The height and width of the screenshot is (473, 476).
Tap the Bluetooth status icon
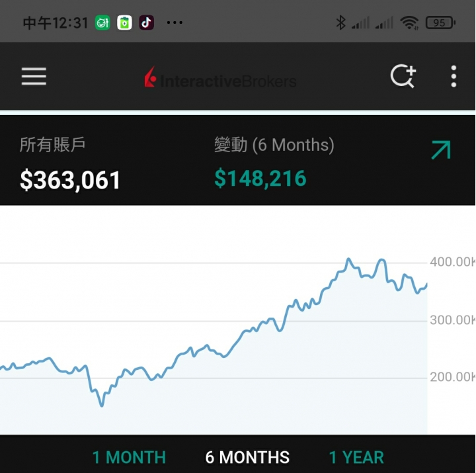coord(341,23)
